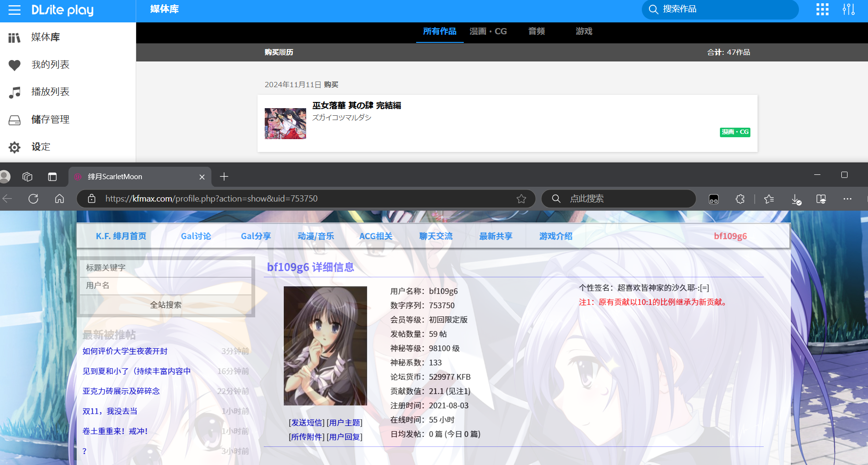Screen dimensions: 868x465
Task: Click the 所传附件 link
Action: tap(307, 437)
